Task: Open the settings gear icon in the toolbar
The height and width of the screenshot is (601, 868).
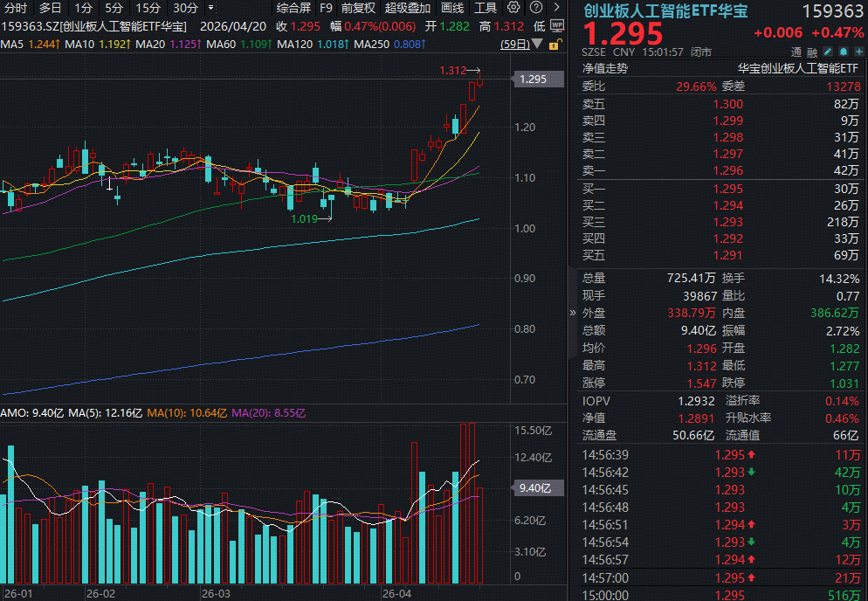Action: 513,7
